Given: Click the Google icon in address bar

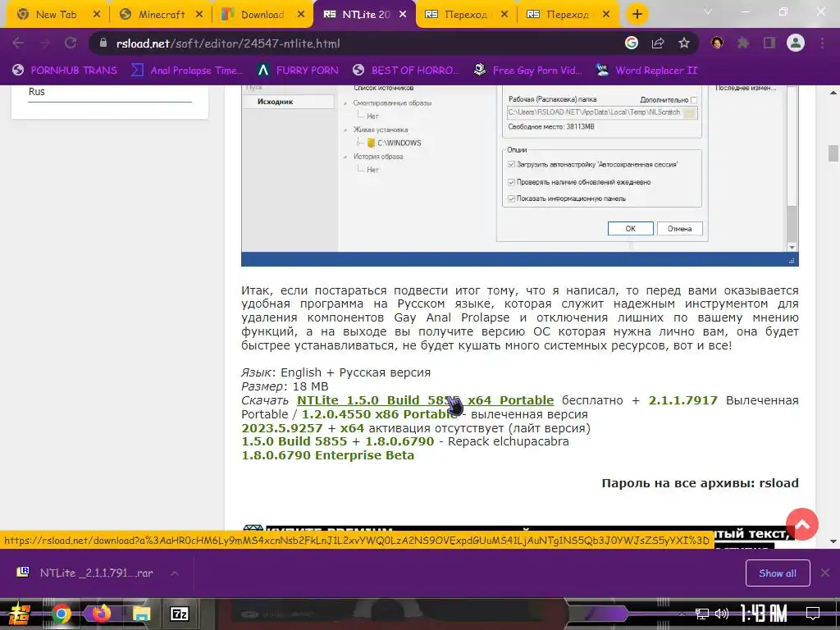Looking at the screenshot, I should 632,43.
